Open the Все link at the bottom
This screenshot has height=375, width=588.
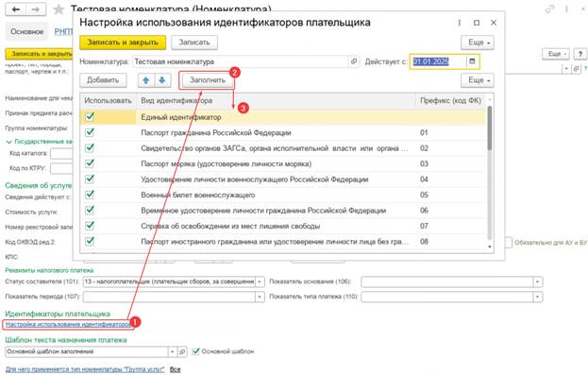(176, 369)
